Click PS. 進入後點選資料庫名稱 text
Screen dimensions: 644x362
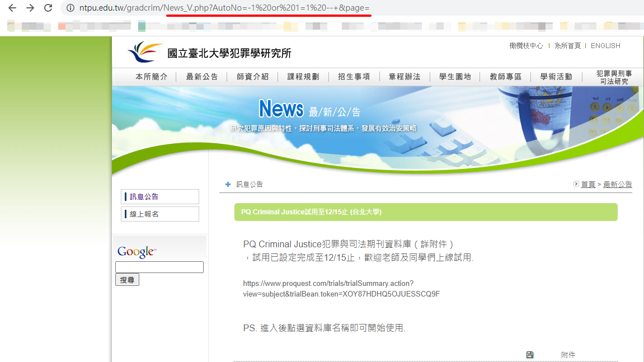324,328
